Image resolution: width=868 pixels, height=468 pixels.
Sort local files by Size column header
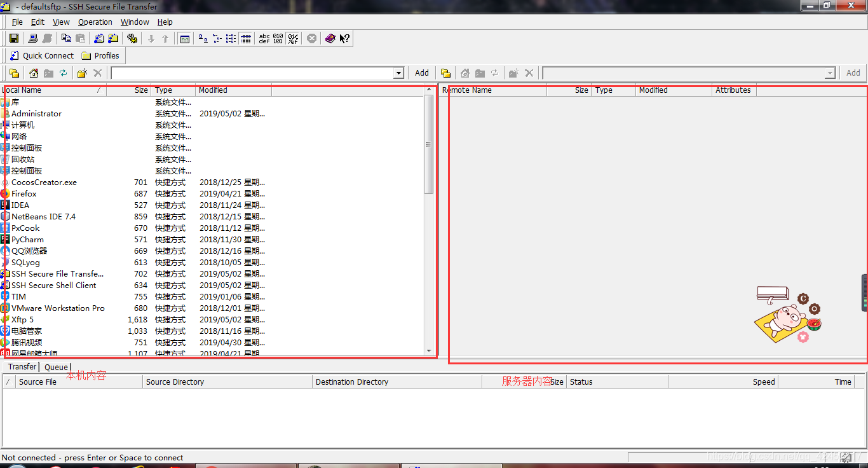pyautogui.click(x=129, y=90)
